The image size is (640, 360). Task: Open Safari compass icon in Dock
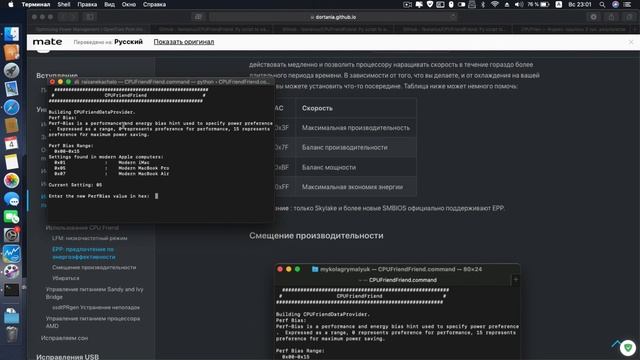point(11,107)
